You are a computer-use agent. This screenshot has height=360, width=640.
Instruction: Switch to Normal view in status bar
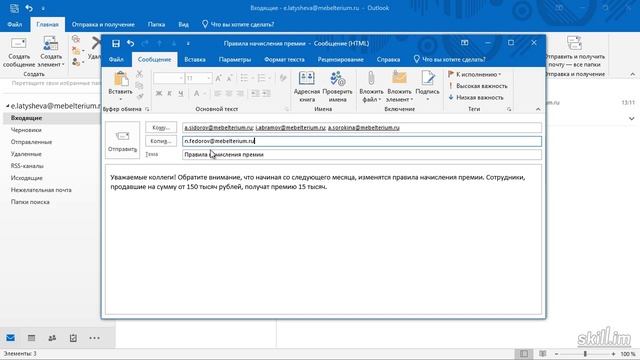[524, 354]
